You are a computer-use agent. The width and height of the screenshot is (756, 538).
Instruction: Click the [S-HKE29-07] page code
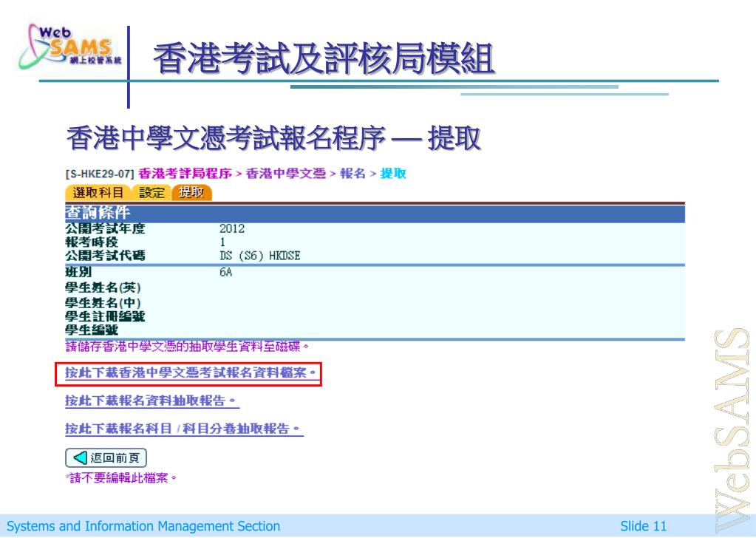pos(100,174)
